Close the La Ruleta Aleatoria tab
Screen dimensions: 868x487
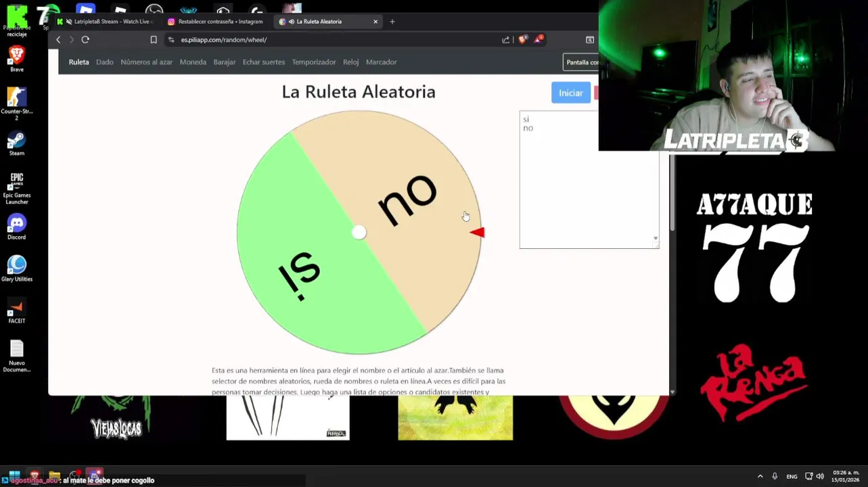pyautogui.click(x=375, y=22)
